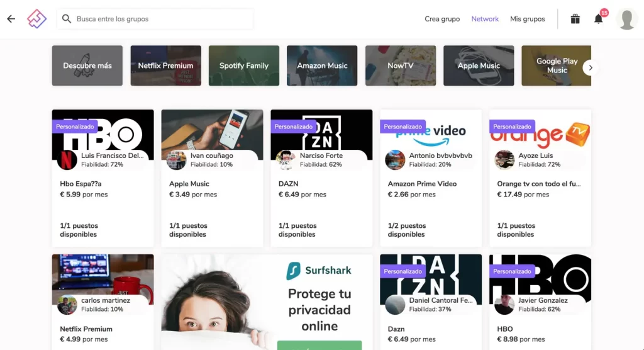Open the 'Apple Music' group at € 3.49
Image resolution: width=644 pixels, height=350 pixels.
[189, 184]
